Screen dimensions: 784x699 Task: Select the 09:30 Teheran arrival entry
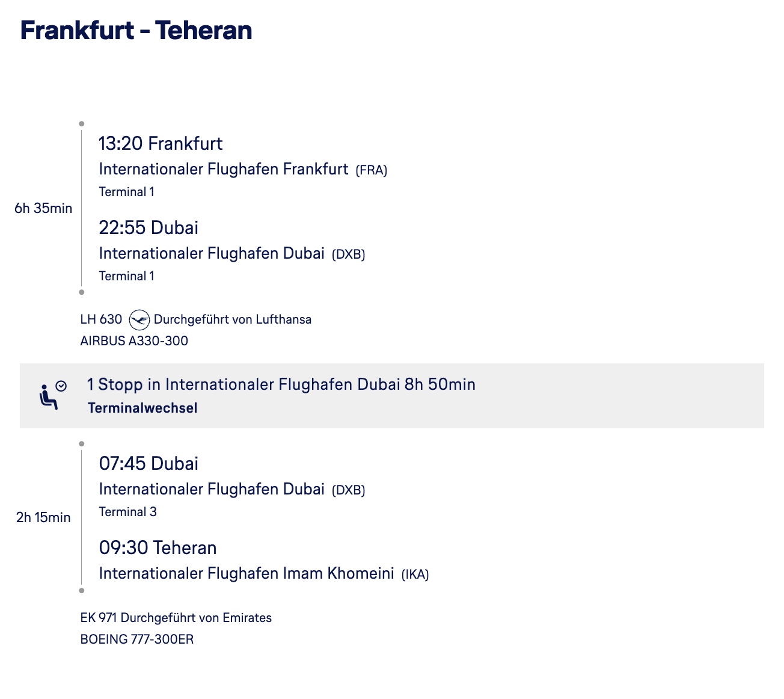pos(158,548)
